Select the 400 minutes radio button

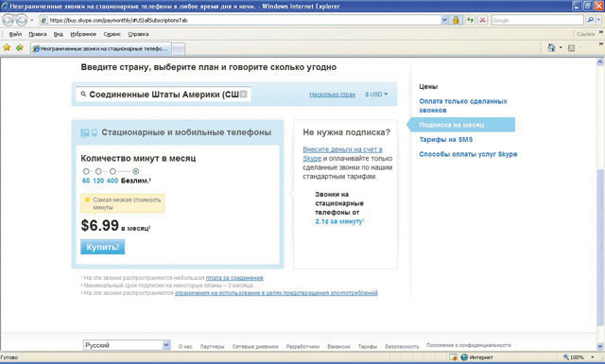112,171
